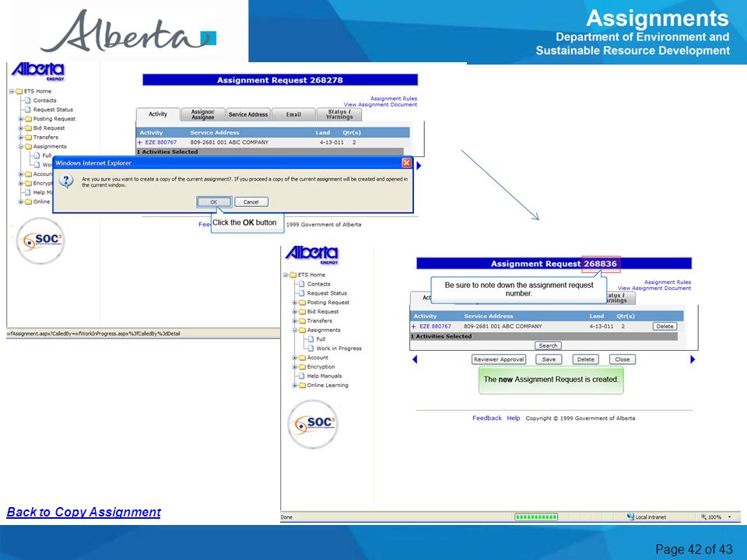Screen dimensions: 747x560
Task: Click the left blue arrow by Reviewer Approval
Action: tap(415, 359)
